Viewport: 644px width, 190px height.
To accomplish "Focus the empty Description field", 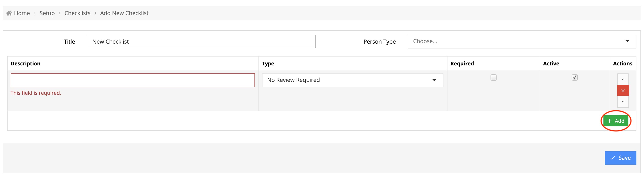I will pyautogui.click(x=133, y=80).
